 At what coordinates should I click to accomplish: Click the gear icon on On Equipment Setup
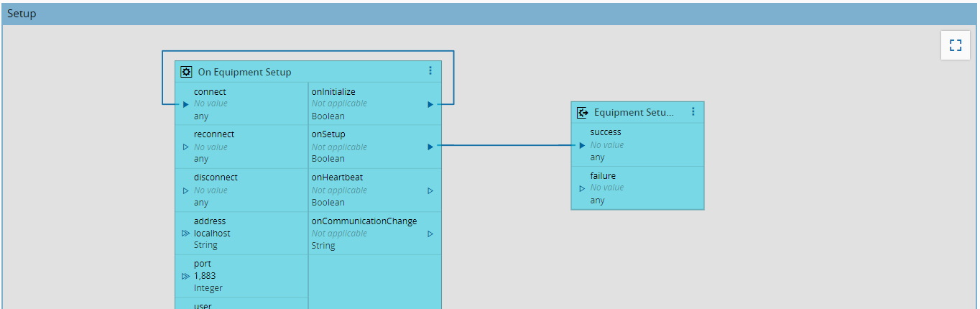point(186,71)
